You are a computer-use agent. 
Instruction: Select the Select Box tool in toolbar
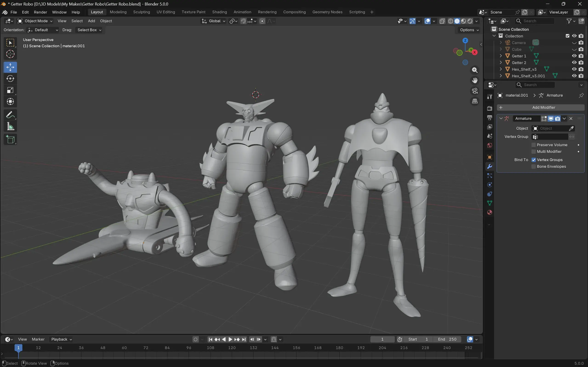pos(10,43)
